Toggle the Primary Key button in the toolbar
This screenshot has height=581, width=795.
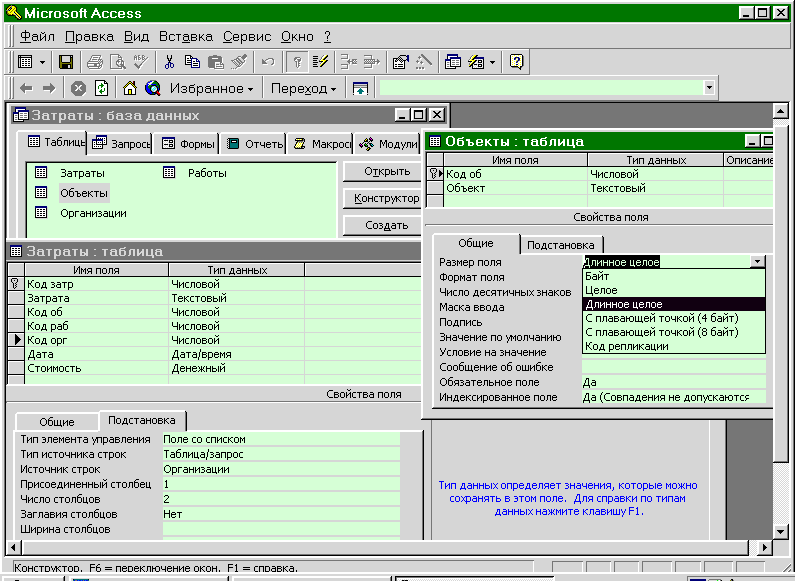click(297, 62)
